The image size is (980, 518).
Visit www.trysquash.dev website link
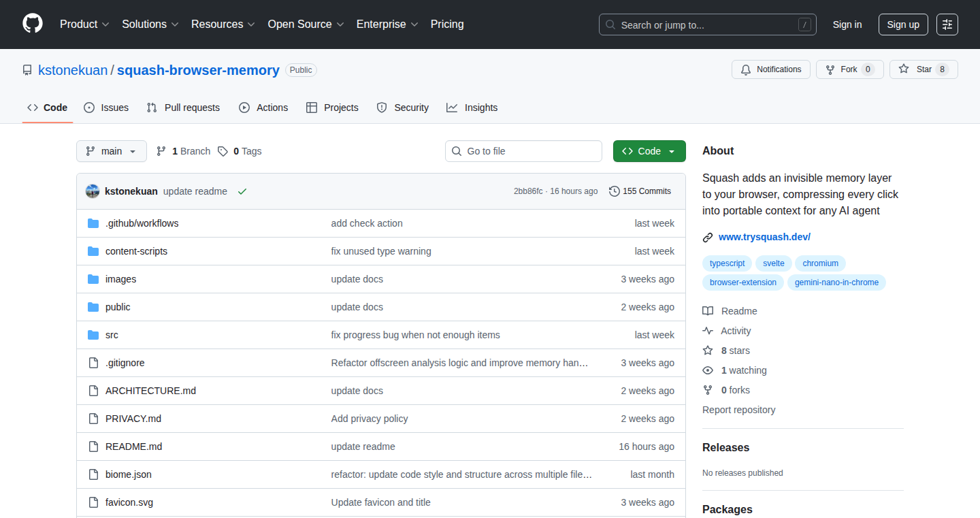click(764, 237)
